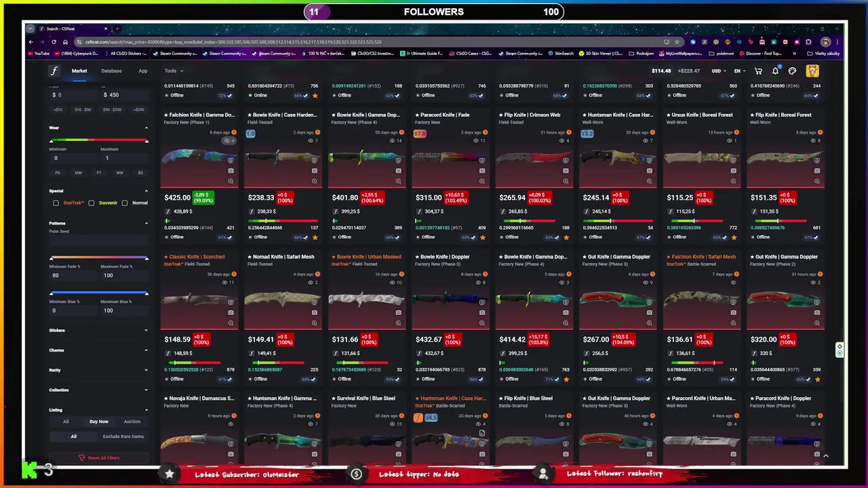Open the shopping cart
Image resolution: width=868 pixels, height=488 pixels.
click(758, 71)
